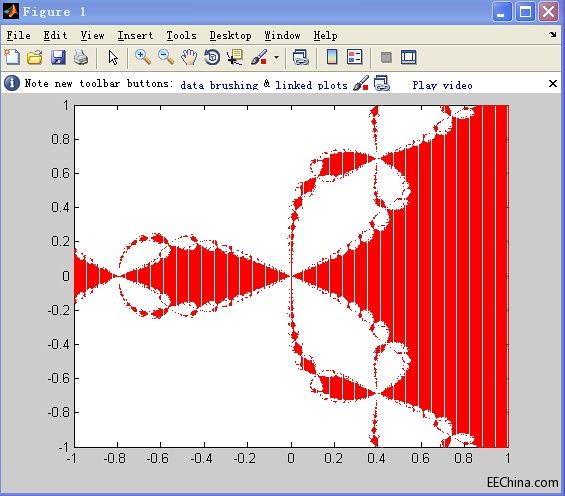Screen dimensions: 565x496
Task: Click the Show Plot Tools icon
Action: (409, 57)
